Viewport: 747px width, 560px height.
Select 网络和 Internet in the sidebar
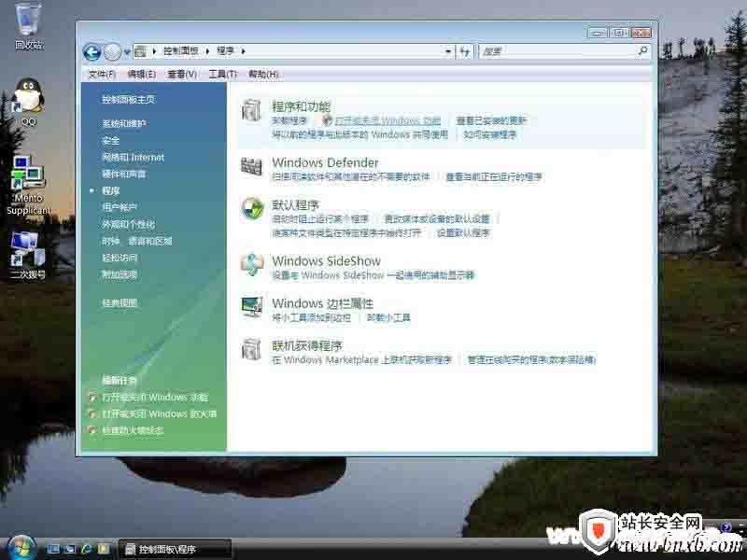click(133, 157)
